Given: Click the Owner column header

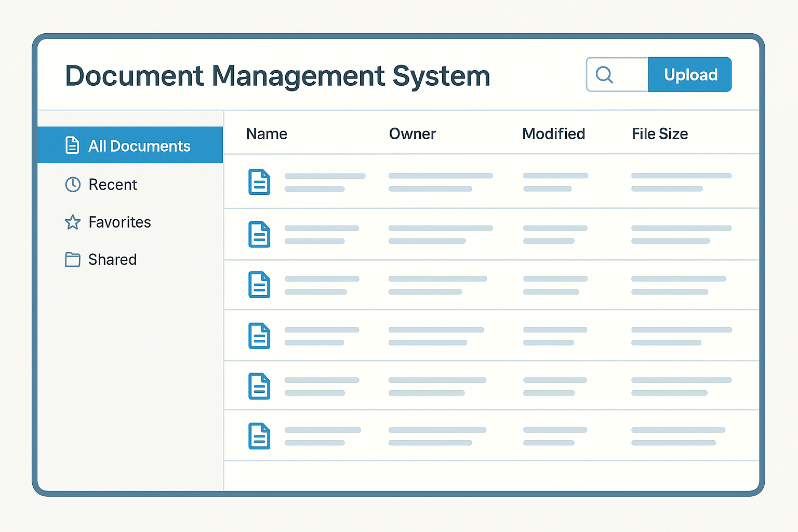Looking at the screenshot, I should tap(412, 134).
